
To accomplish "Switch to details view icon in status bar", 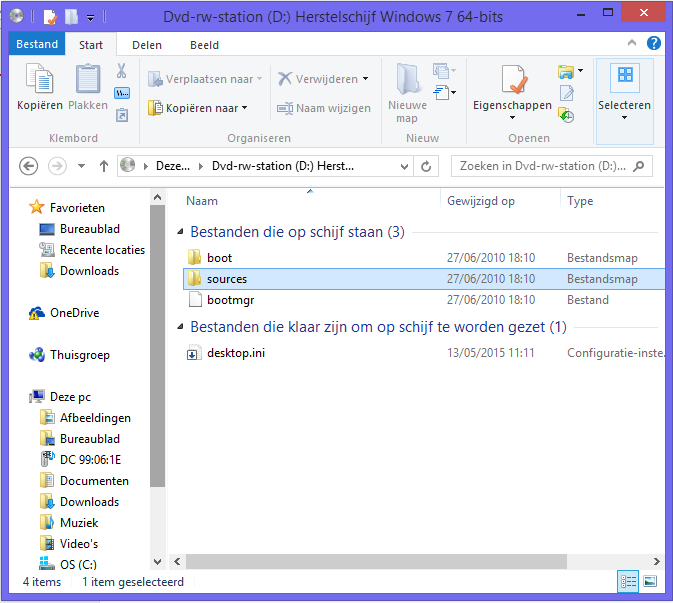I will coord(628,582).
